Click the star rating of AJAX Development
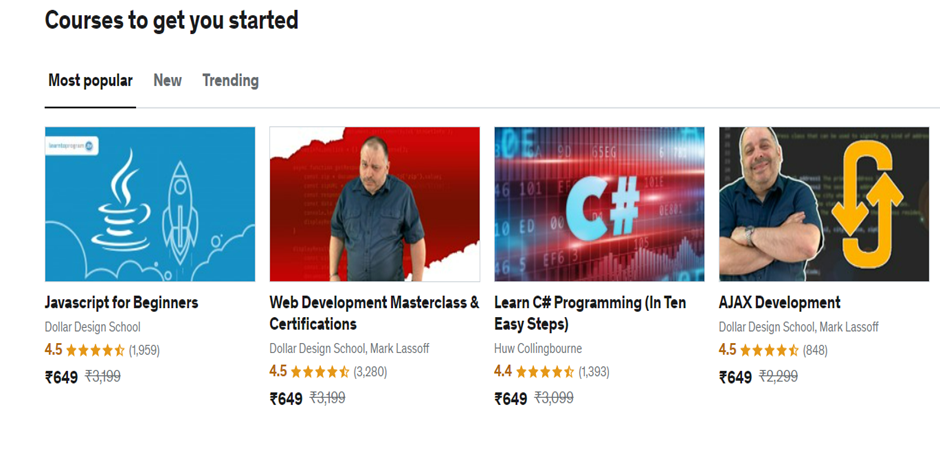This screenshot has height=473, width=940. 769,350
